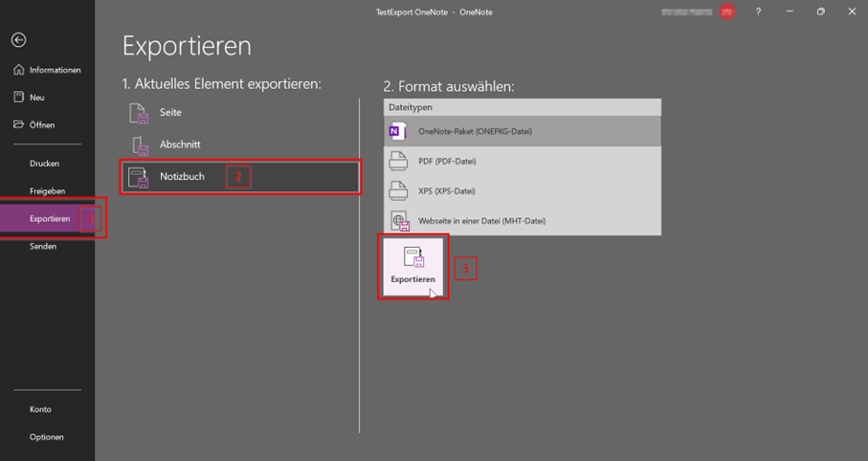Select Webseite in einer Datei (MHT-Datei)
This screenshot has height=461, width=868.
(523, 221)
